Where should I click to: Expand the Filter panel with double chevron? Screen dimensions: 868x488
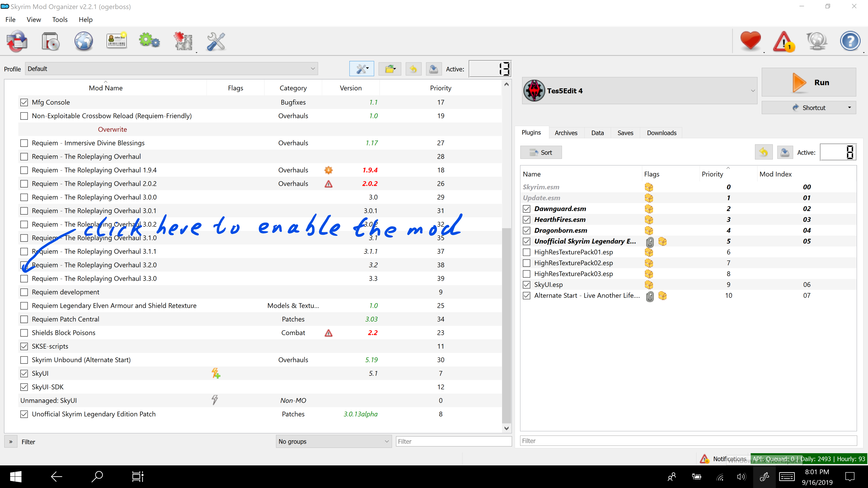pos(11,442)
